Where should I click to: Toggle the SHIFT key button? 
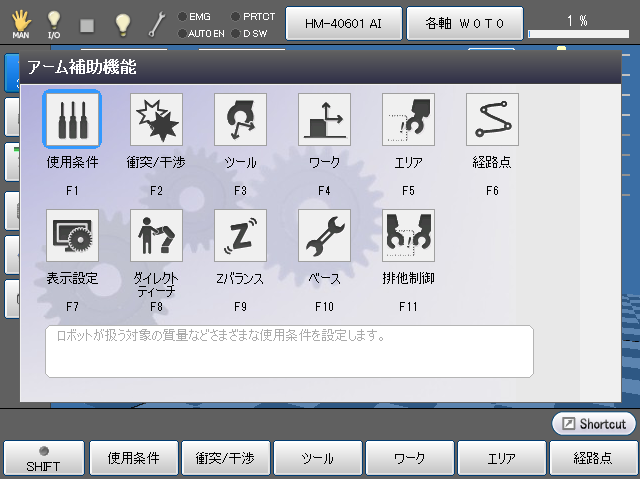pos(43,458)
